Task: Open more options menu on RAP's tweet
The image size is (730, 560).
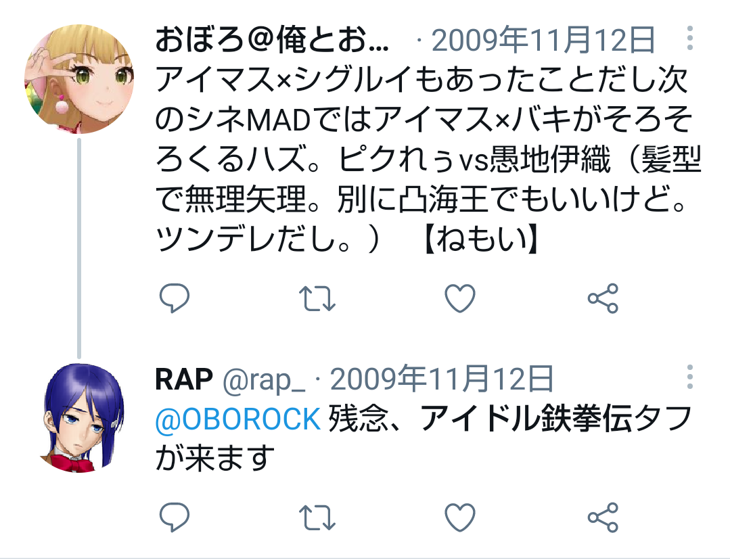Action: (x=690, y=377)
